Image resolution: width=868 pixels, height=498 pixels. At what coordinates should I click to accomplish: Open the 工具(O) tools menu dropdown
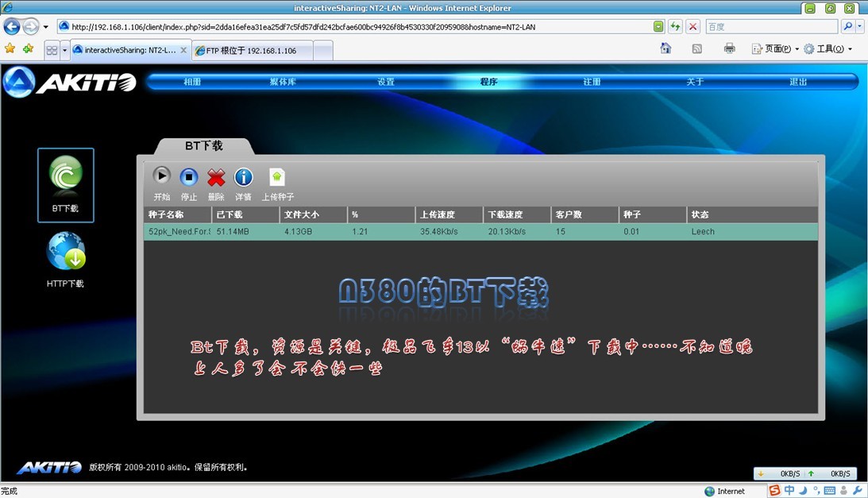pyautogui.click(x=828, y=48)
